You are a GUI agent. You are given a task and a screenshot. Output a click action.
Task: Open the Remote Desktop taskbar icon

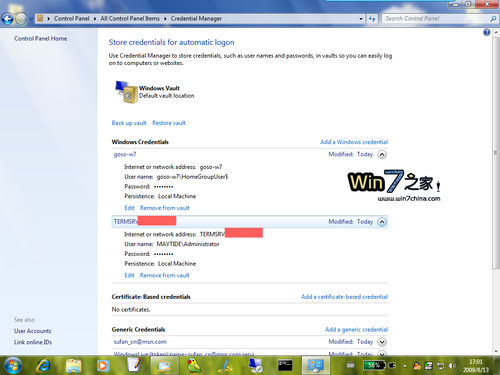tap(255, 366)
